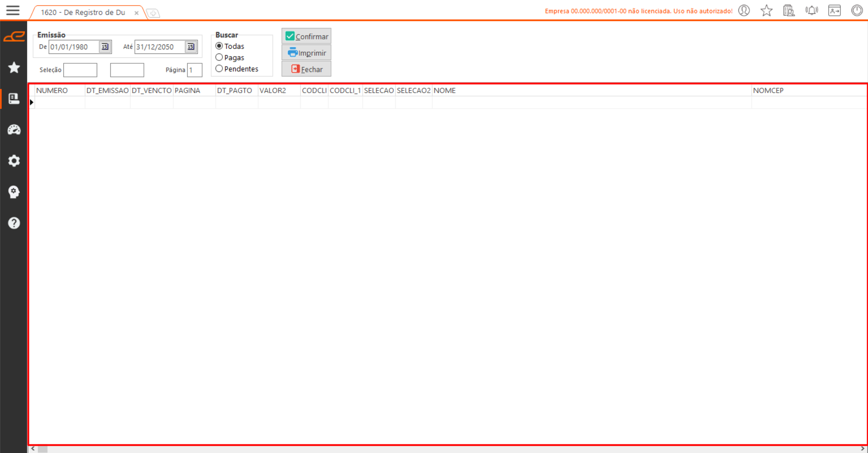The image size is (868, 453).
Task: Click the Confirmar button
Action: (306, 36)
